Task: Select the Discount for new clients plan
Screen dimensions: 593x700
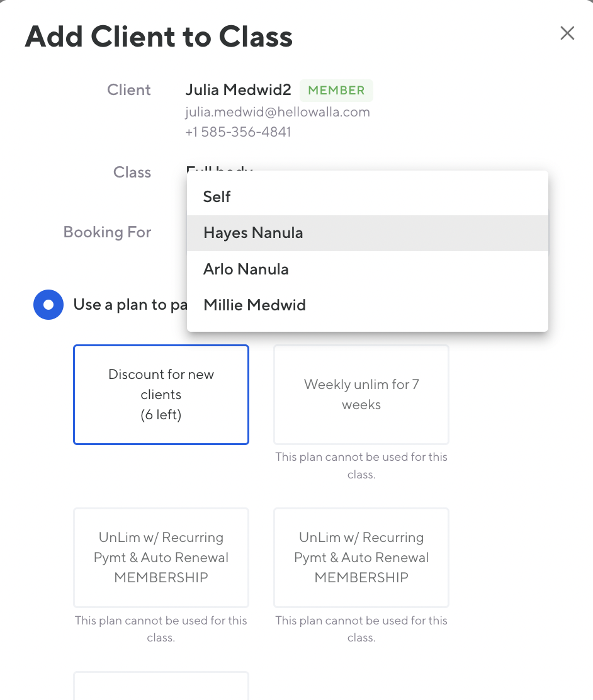Action: point(161,395)
